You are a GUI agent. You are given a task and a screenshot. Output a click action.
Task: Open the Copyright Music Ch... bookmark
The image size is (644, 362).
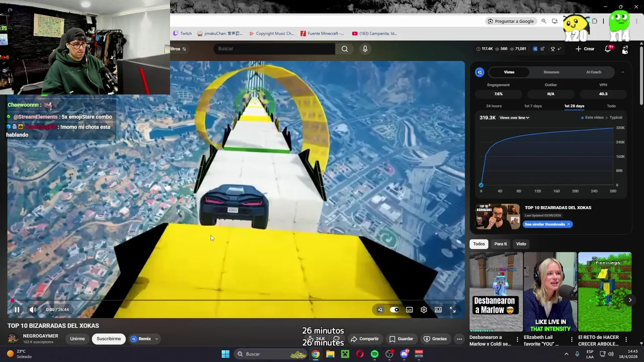click(272, 34)
